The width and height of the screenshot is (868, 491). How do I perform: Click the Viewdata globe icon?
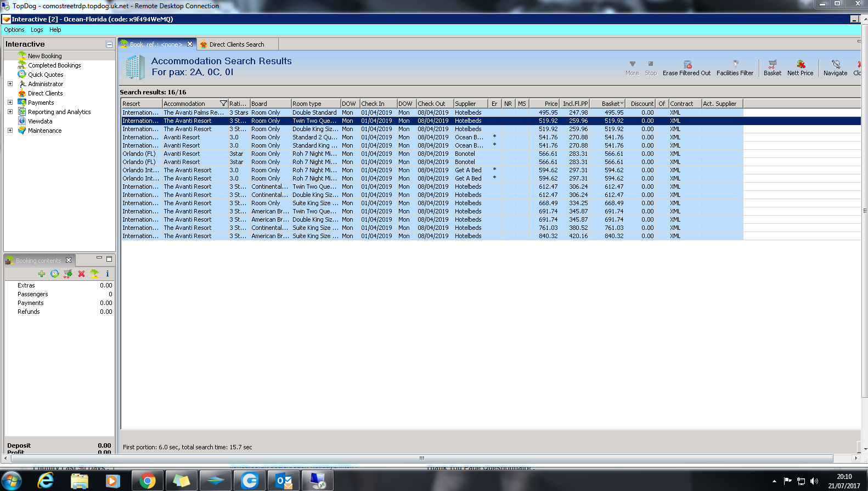(22, 121)
